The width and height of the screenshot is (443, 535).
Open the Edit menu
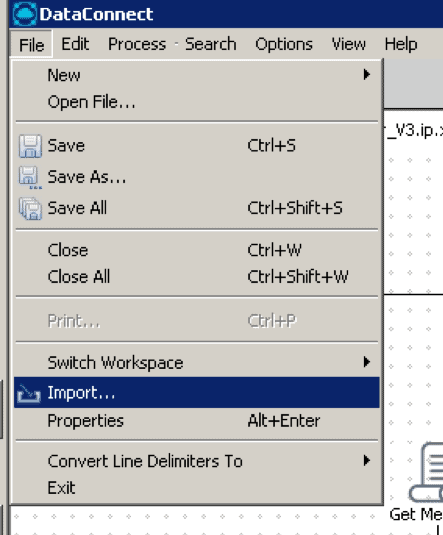coord(75,44)
